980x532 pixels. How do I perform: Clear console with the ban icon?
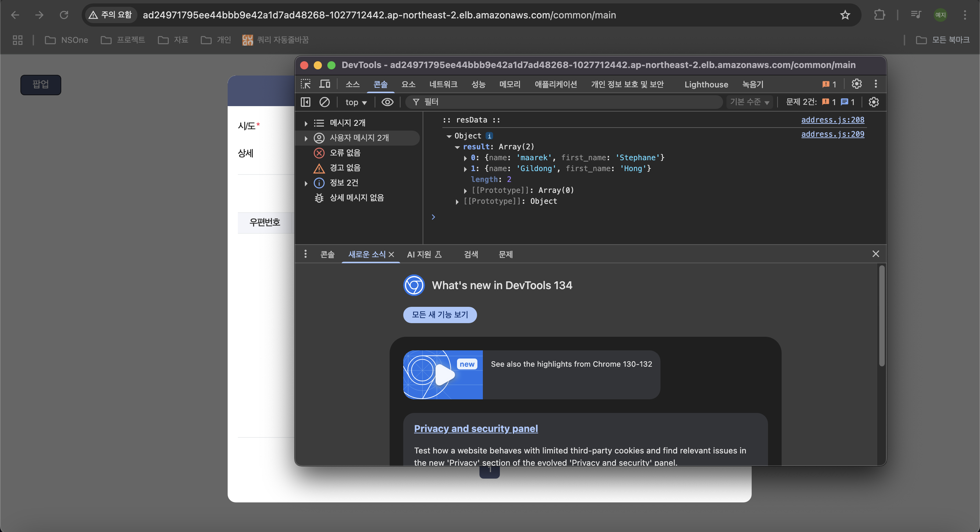pyautogui.click(x=325, y=102)
